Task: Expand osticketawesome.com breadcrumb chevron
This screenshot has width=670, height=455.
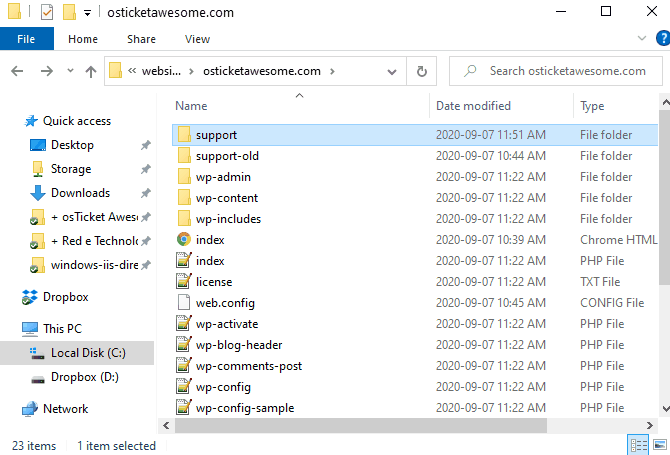Action: tap(332, 71)
